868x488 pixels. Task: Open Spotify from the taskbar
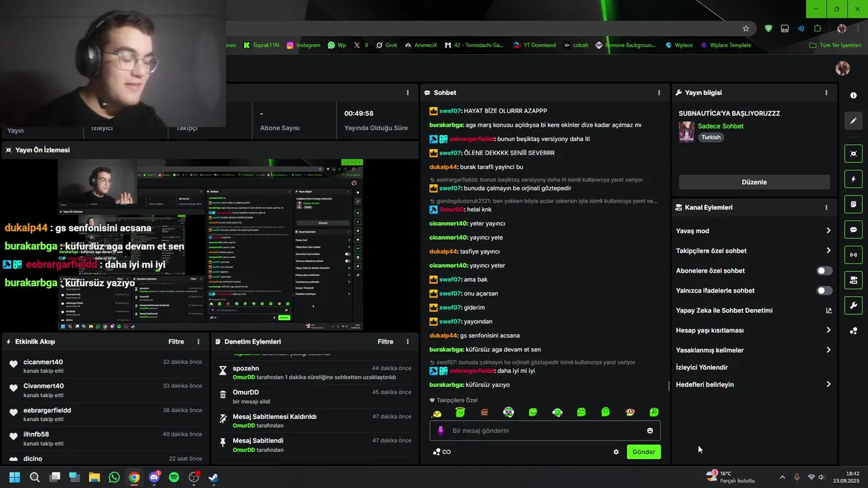[174, 477]
